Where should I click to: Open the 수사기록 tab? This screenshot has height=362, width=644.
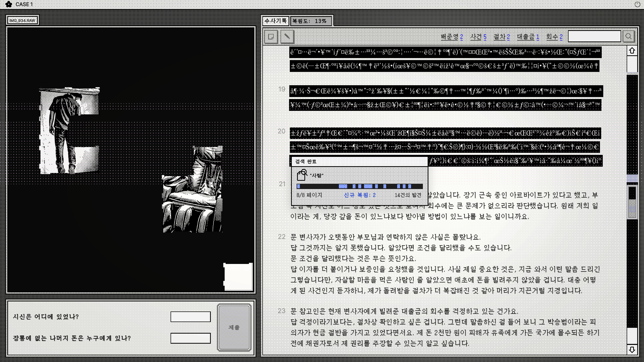point(276,21)
